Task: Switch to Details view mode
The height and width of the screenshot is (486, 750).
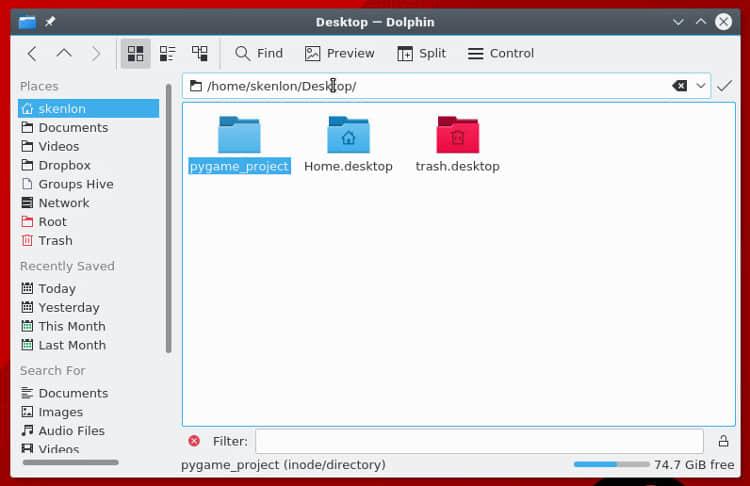Action: click(x=200, y=54)
